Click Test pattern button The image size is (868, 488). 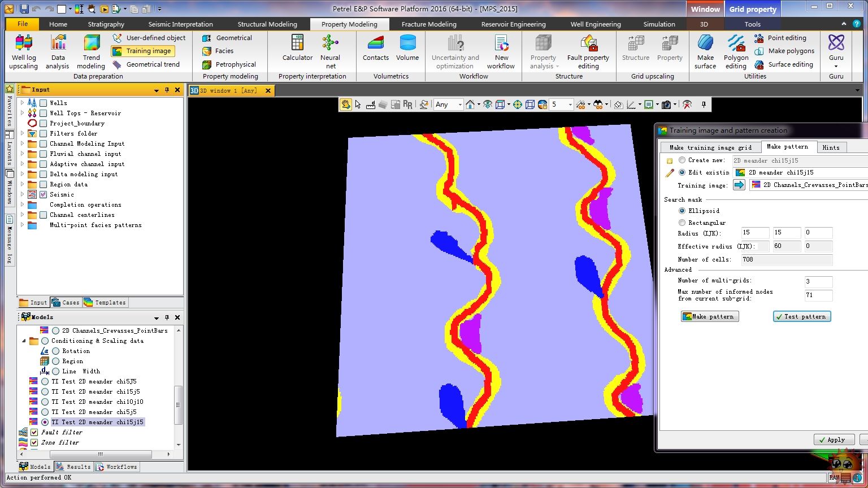pyautogui.click(x=802, y=316)
